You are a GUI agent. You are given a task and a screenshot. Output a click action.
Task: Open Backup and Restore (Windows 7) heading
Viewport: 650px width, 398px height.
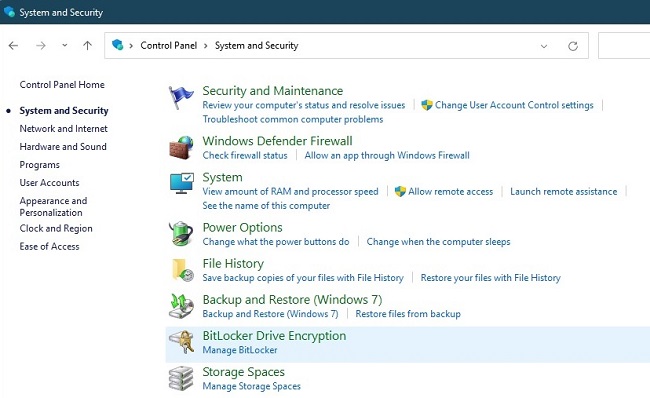292,299
